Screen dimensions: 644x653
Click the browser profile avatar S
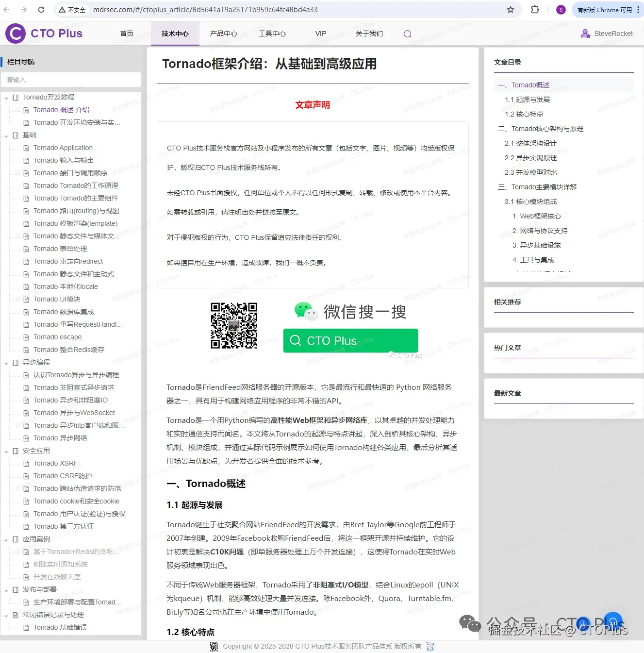tap(561, 9)
